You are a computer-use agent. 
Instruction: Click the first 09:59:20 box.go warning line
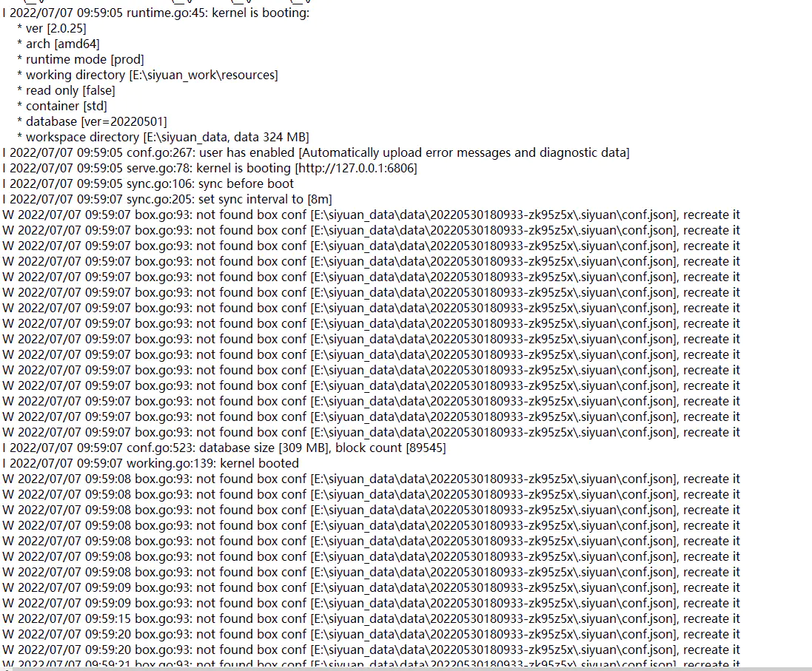[x=372, y=634]
